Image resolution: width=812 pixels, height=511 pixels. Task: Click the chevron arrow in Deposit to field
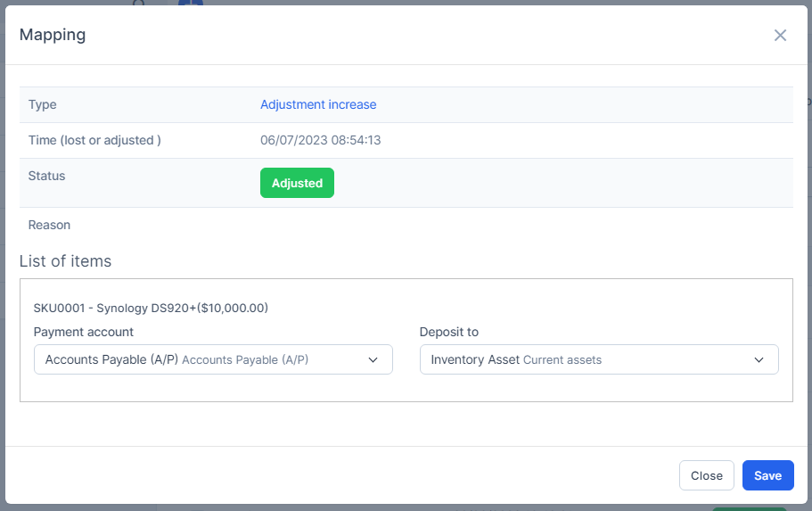pos(759,359)
